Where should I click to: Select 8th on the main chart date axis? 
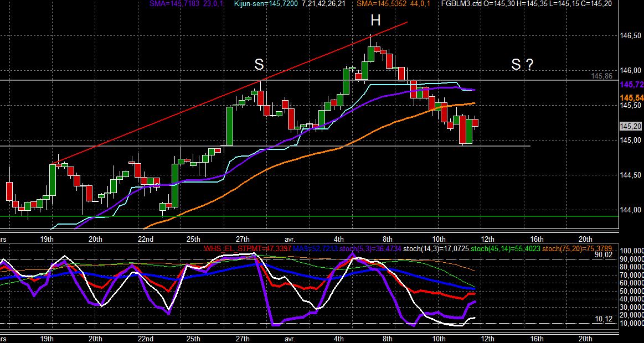pos(387,239)
